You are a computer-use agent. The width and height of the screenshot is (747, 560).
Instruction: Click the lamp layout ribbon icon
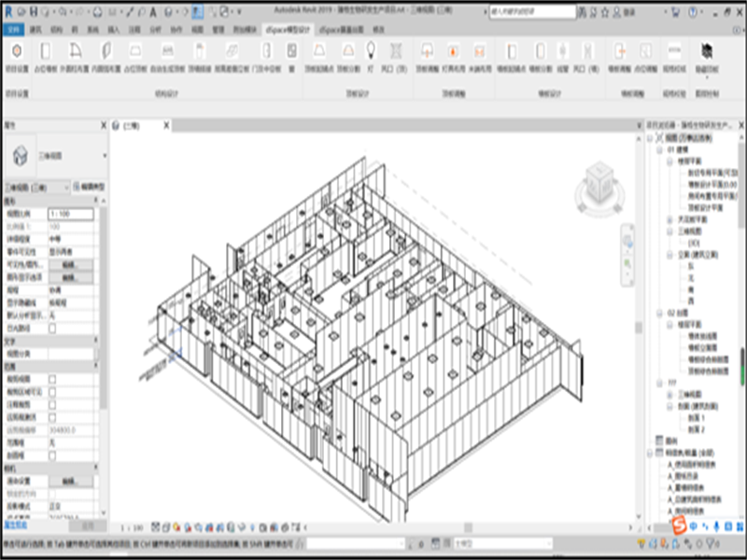click(453, 51)
